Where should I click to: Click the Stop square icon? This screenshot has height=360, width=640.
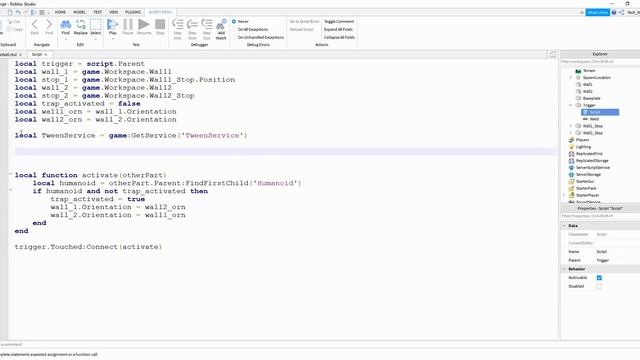160,24
